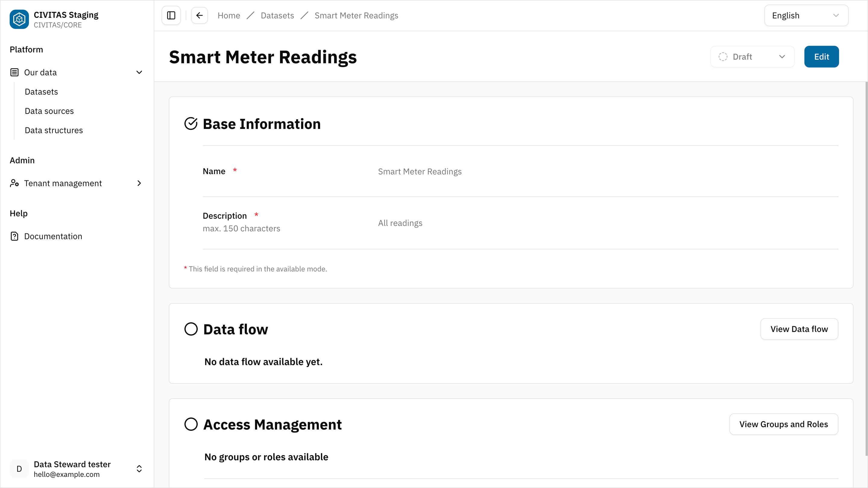Click the Name field value Smart Meter Readings

[x=420, y=171]
